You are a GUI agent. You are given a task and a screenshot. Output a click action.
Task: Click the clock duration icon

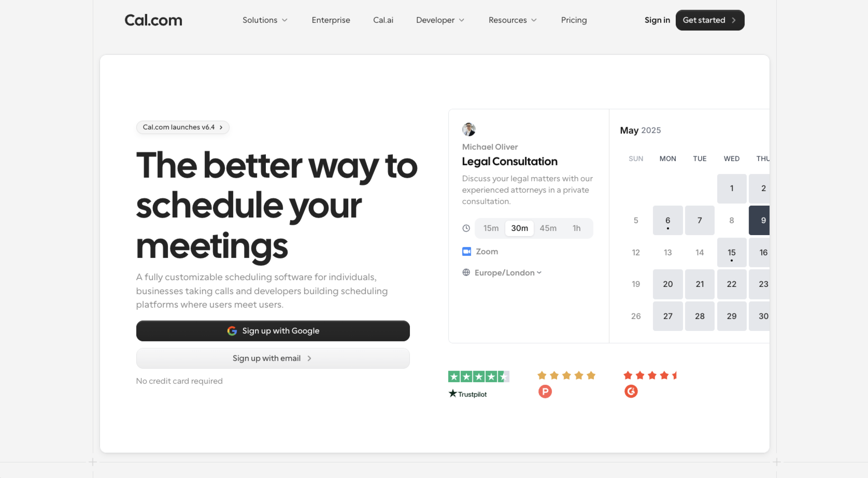click(466, 228)
